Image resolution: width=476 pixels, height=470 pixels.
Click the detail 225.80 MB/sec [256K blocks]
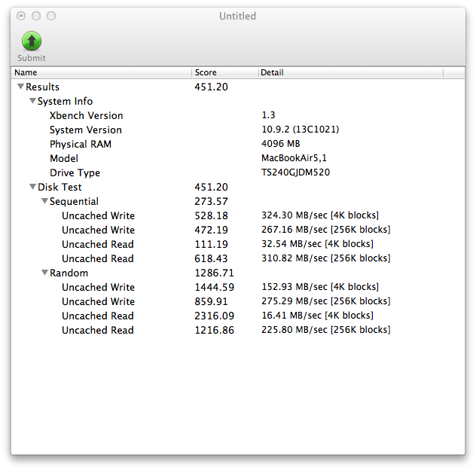pyautogui.click(x=326, y=330)
